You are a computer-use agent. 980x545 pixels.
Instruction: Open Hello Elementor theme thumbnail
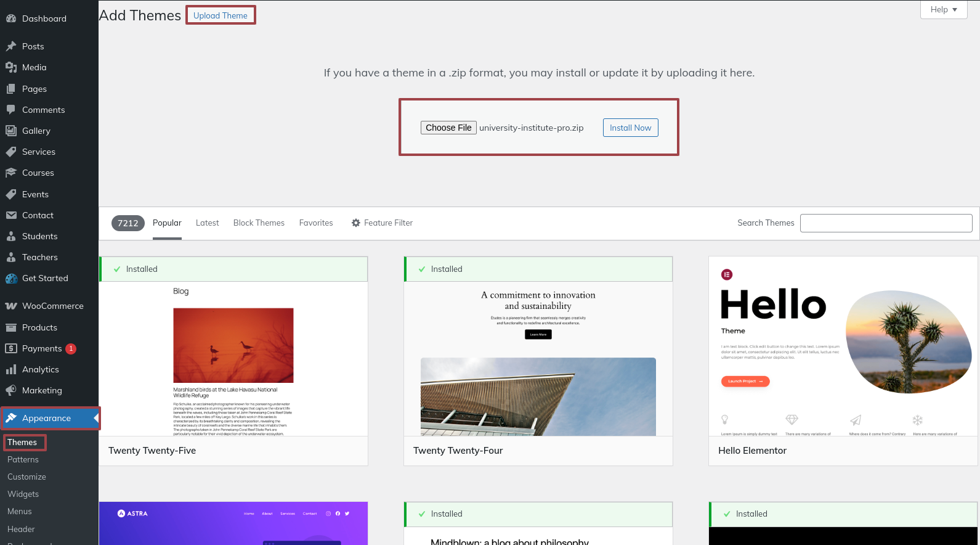pyautogui.click(x=843, y=346)
